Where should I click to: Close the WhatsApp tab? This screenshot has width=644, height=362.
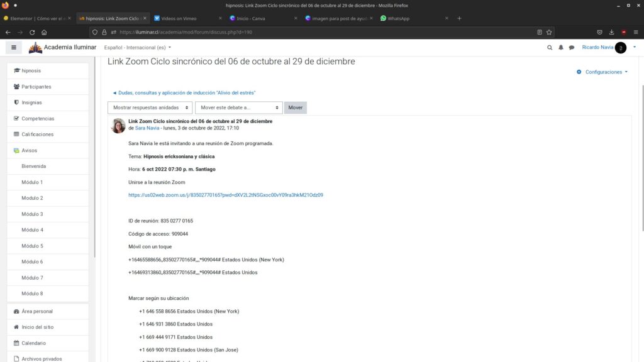[447, 18]
